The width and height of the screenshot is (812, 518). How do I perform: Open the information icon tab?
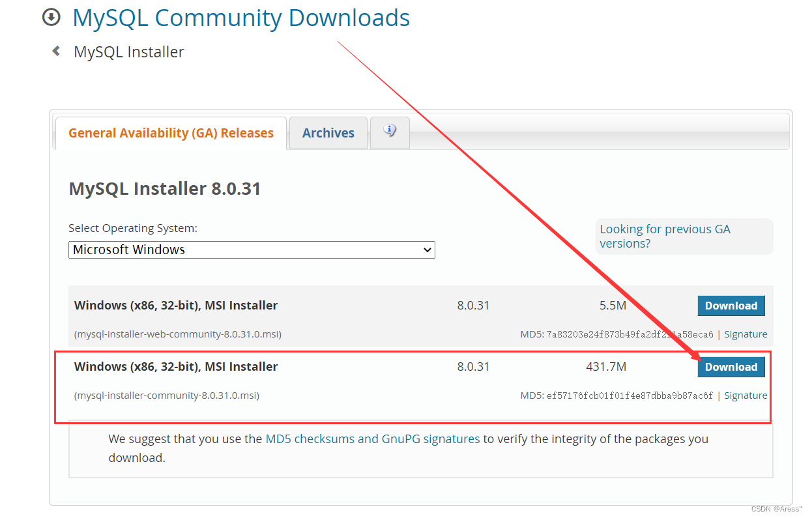click(x=390, y=132)
